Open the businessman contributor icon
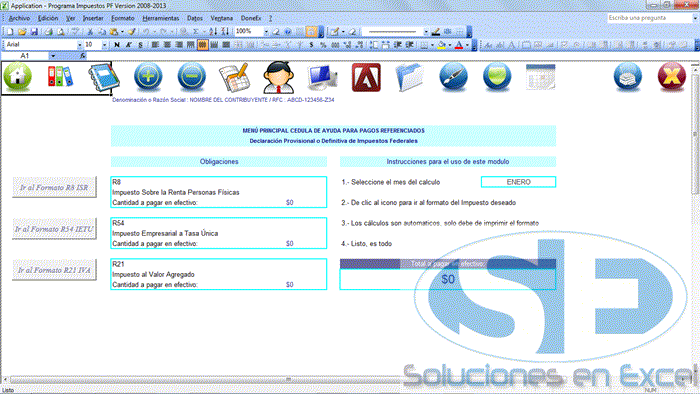 [x=279, y=77]
